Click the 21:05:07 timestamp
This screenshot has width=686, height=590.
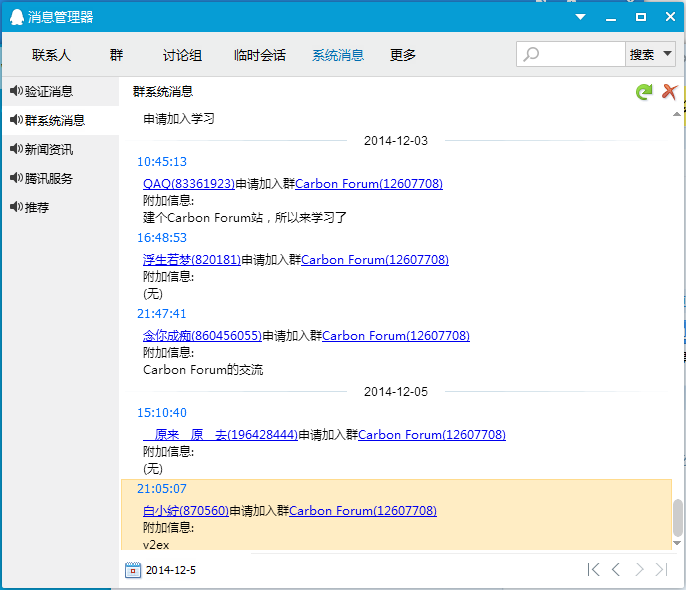click(162, 489)
